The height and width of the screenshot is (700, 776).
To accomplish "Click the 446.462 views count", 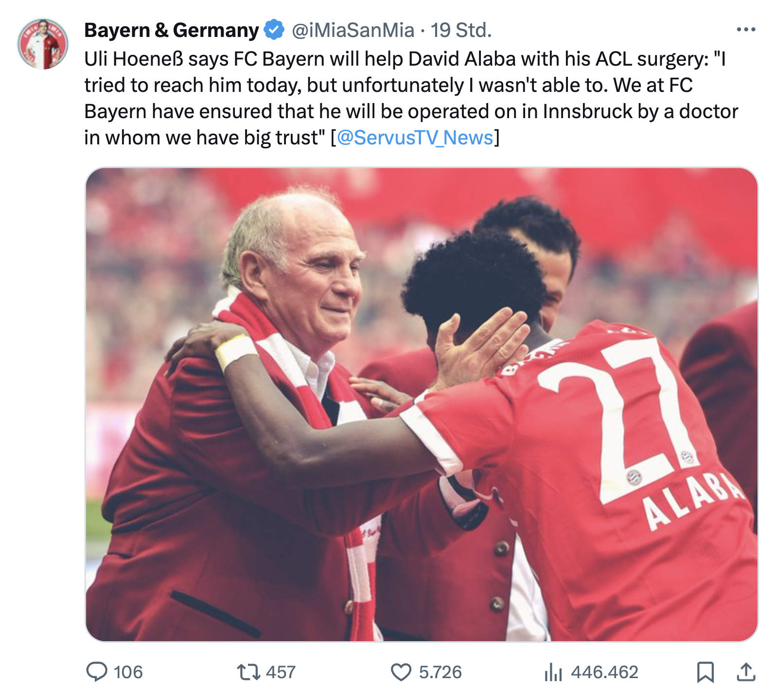I will click(x=604, y=672).
